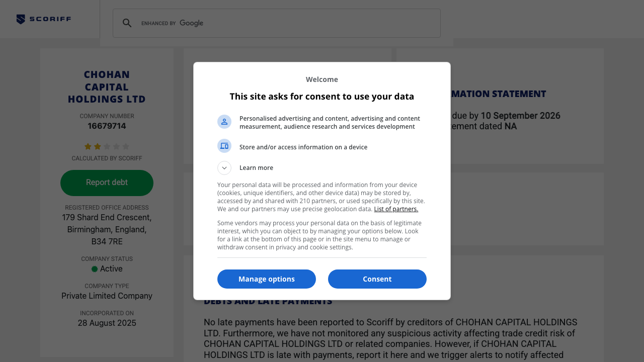The height and width of the screenshot is (362, 644).
Task: Click the Scoriff shield logo
Action: tap(21, 19)
